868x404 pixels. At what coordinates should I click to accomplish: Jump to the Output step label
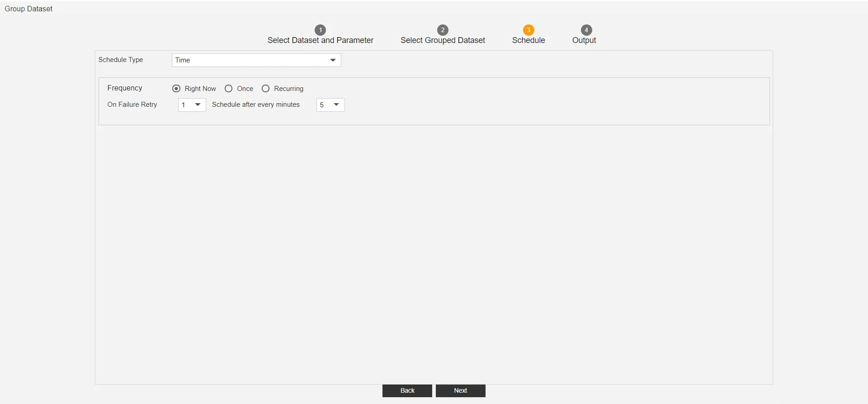(584, 40)
